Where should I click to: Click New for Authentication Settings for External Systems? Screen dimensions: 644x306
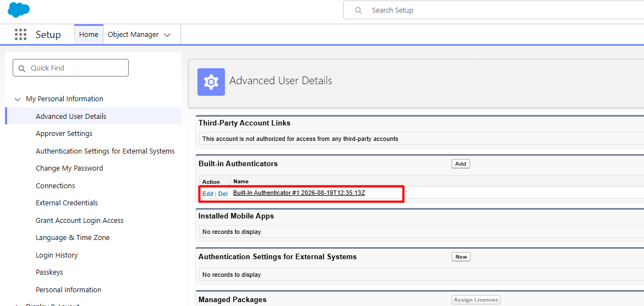click(461, 256)
